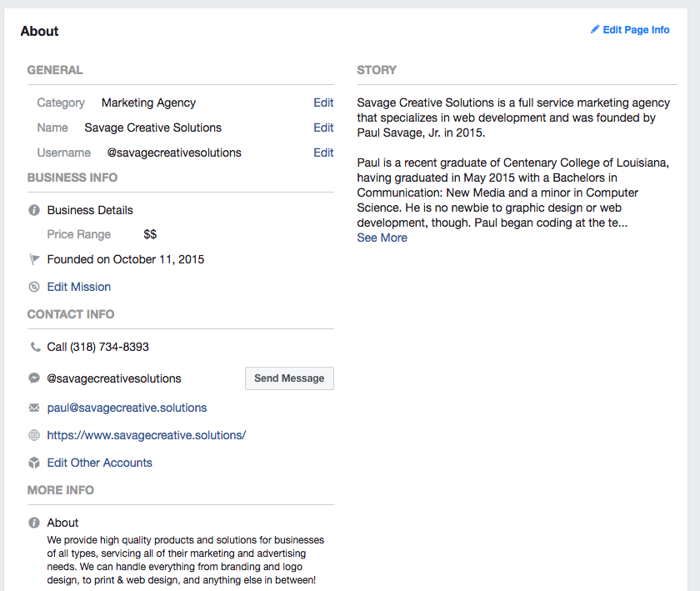Open the Edit Mission link

click(x=79, y=287)
